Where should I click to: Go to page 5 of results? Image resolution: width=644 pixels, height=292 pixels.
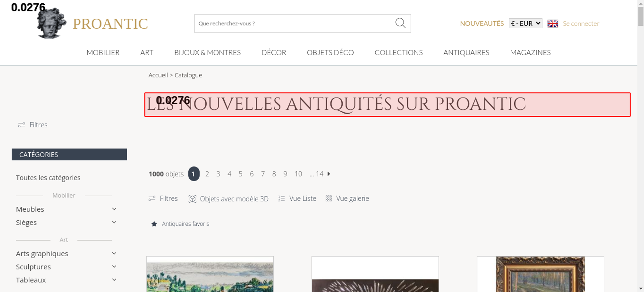click(241, 174)
